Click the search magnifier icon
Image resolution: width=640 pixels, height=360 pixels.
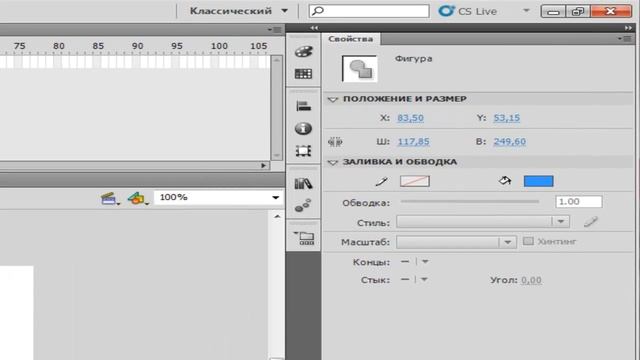pos(318,11)
